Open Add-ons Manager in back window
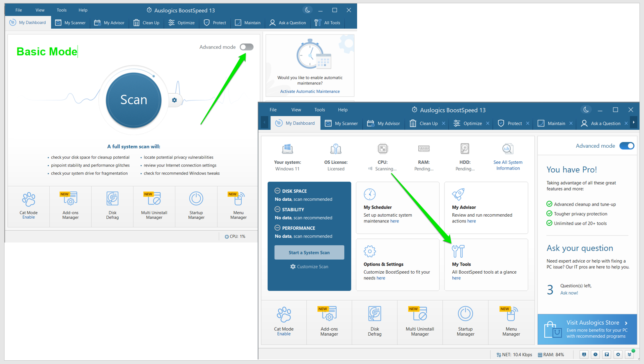Viewport: 644px width, 364px height. click(70, 206)
